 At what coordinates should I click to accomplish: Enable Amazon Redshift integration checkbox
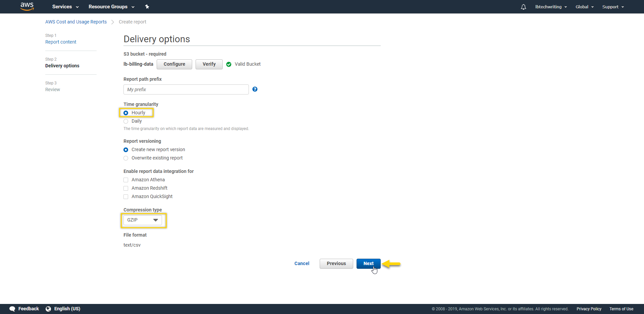coord(126,188)
